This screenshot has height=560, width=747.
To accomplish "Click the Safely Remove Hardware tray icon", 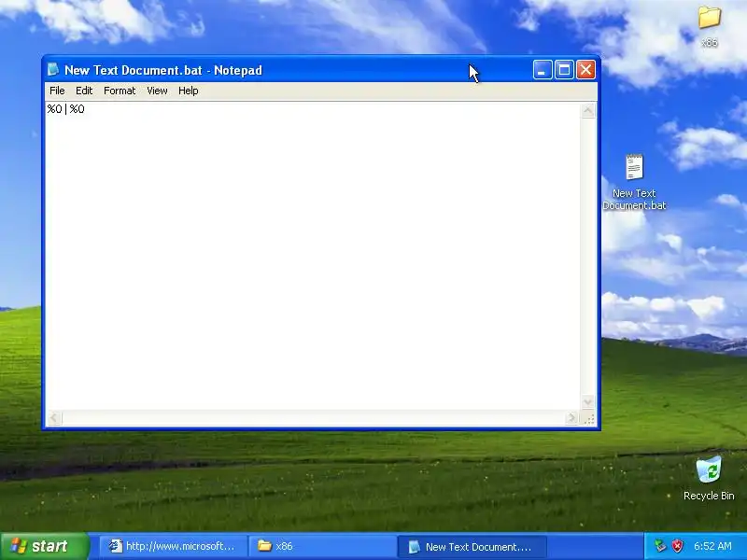I will [x=660, y=546].
